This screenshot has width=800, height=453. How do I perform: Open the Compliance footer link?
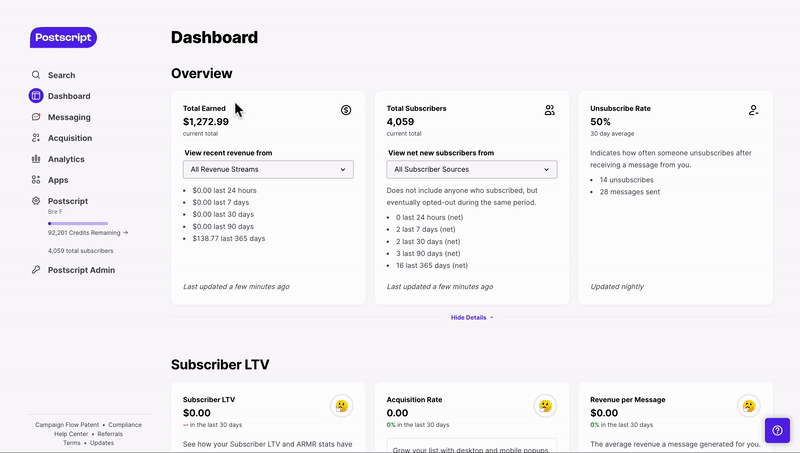[x=125, y=425]
